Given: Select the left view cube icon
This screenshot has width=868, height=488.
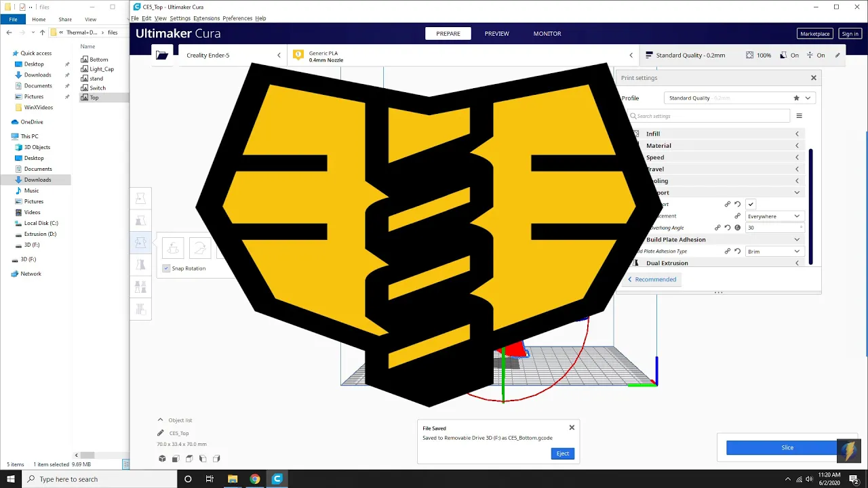Looking at the screenshot, I should (203, 459).
